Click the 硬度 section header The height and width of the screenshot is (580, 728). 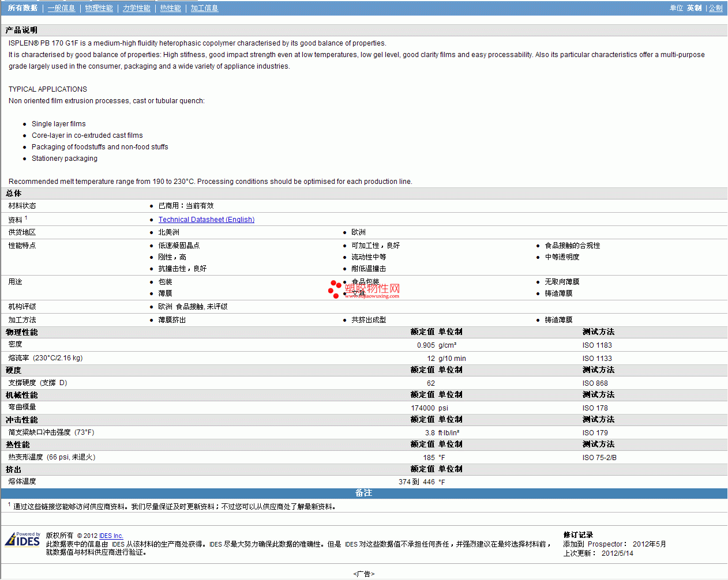tap(14, 371)
